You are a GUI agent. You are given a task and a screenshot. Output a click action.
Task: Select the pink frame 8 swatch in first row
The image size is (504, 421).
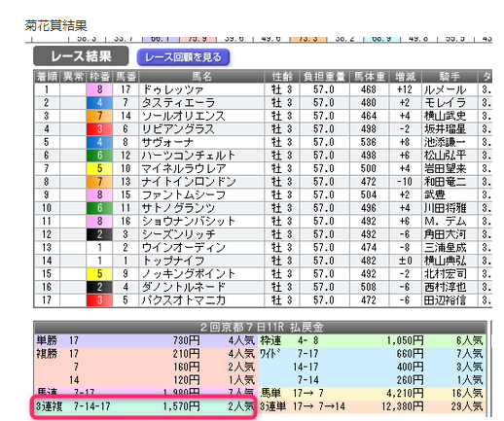pos(99,89)
